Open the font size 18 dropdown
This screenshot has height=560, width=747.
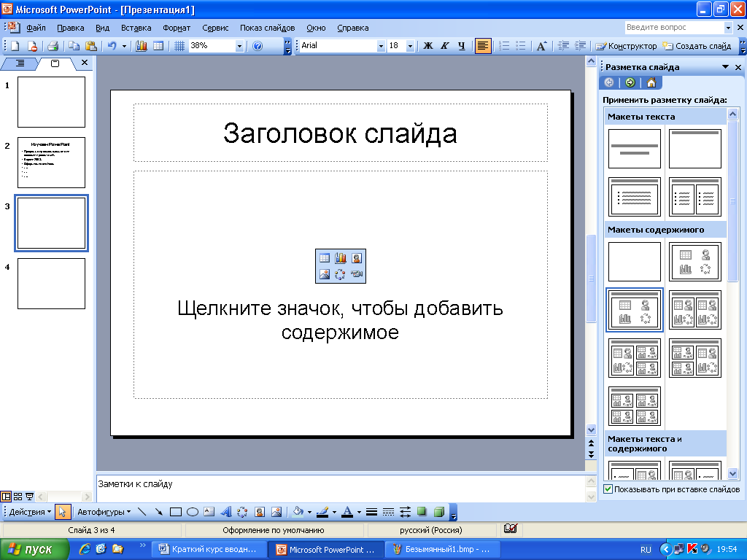point(410,46)
